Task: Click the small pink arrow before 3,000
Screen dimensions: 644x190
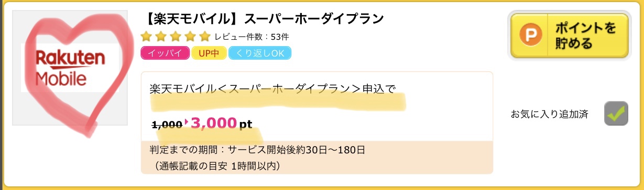Action: click(x=187, y=122)
